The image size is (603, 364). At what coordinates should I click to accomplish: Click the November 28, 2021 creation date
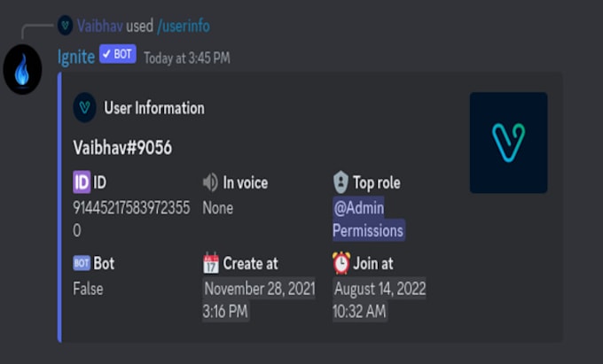pos(258,289)
